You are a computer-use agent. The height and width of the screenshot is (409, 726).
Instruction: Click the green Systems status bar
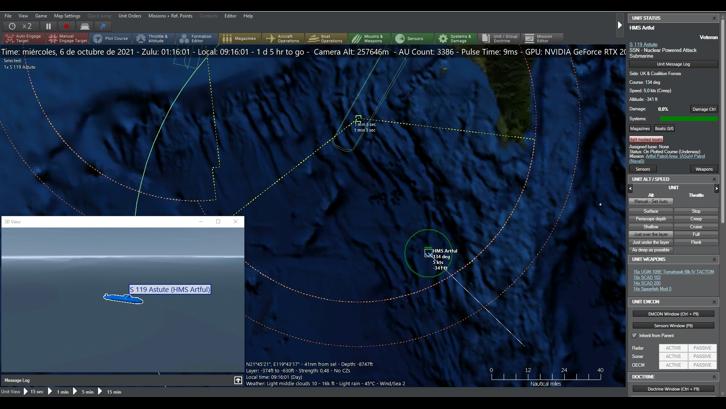[688, 119]
